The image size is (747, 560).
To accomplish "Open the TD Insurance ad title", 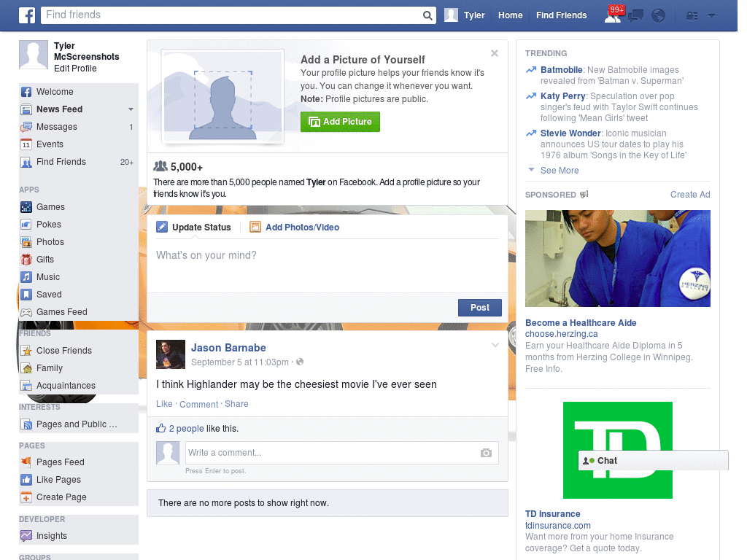I will (x=553, y=514).
